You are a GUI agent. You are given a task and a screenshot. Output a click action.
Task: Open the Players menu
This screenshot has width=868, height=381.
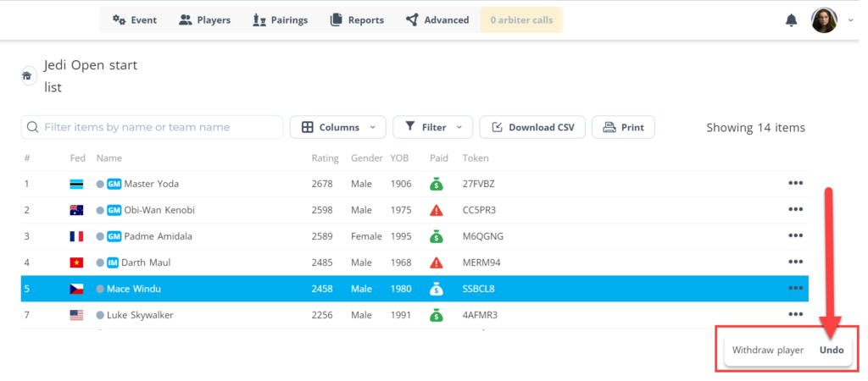click(205, 20)
